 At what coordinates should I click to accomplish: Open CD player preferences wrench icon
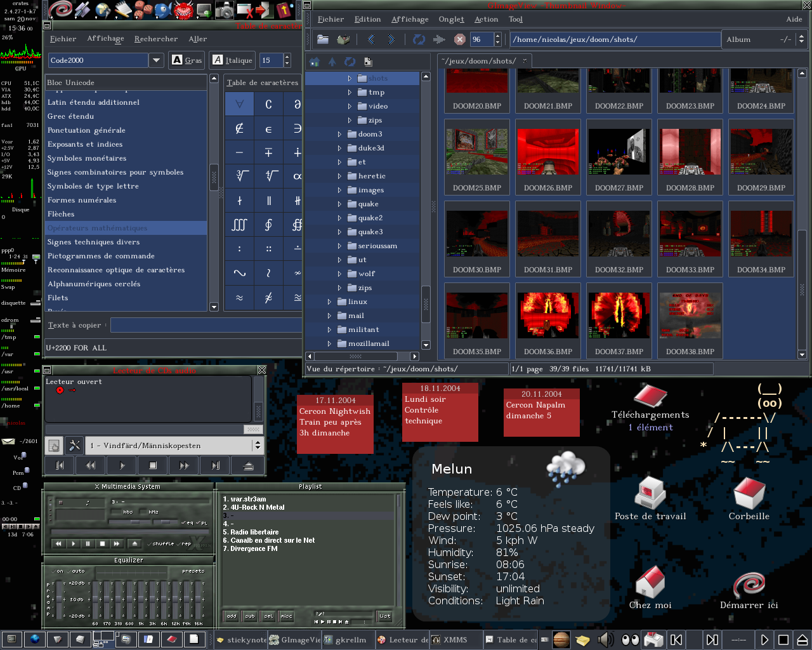[74, 446]
